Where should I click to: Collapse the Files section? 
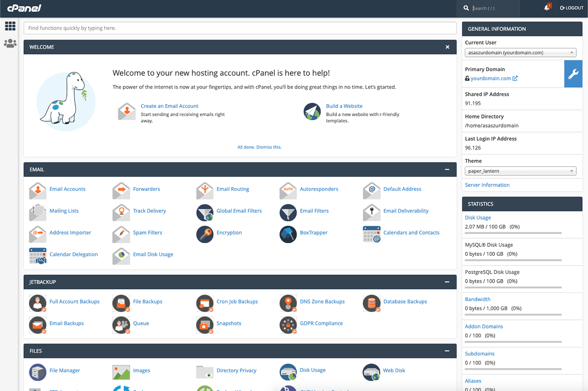pos(447,351)
